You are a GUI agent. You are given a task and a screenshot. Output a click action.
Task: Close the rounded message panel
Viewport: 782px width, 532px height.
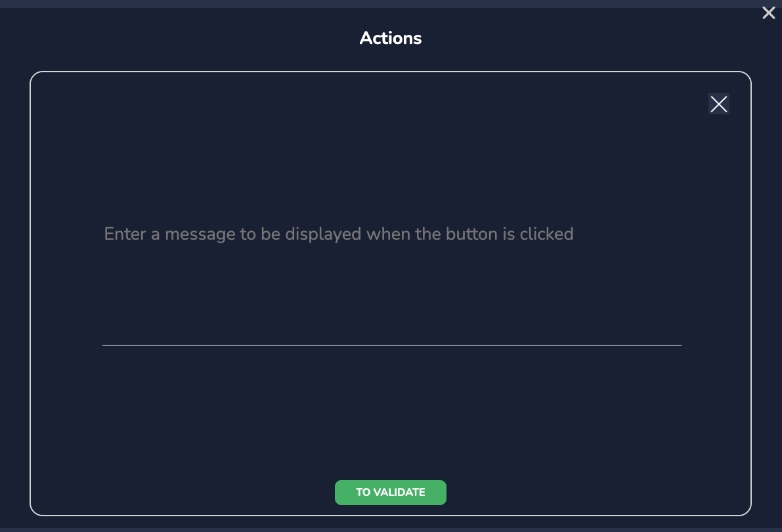718,104
